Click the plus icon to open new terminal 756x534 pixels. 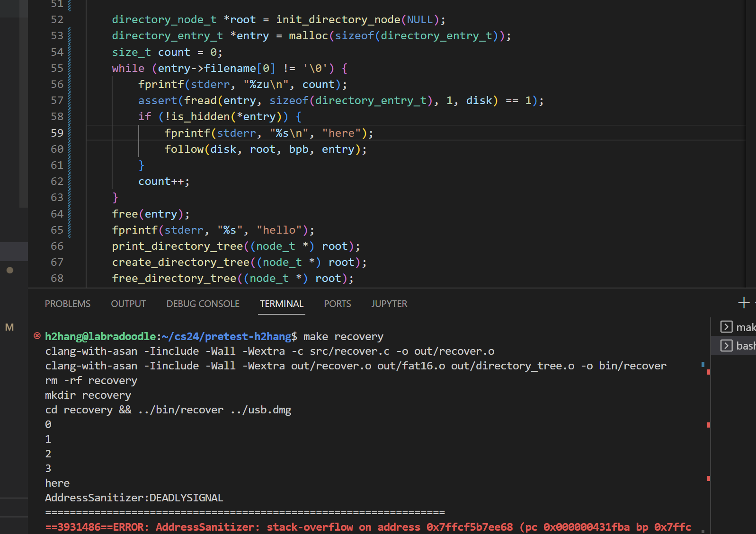coord(743,303)
